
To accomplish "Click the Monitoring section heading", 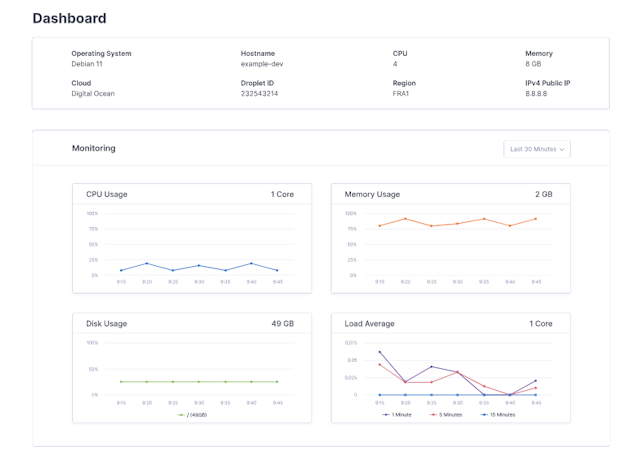I will click(x=94, y=148).
